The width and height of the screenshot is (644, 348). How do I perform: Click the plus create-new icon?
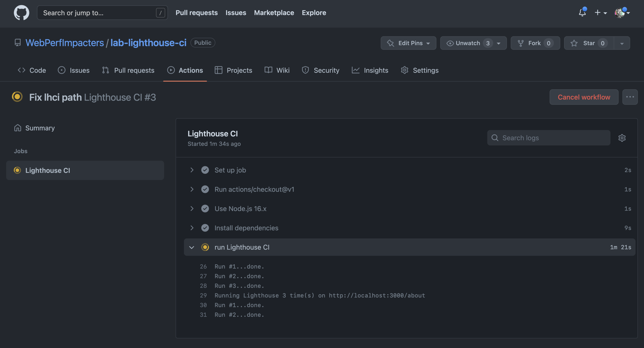tap(598, 12)
